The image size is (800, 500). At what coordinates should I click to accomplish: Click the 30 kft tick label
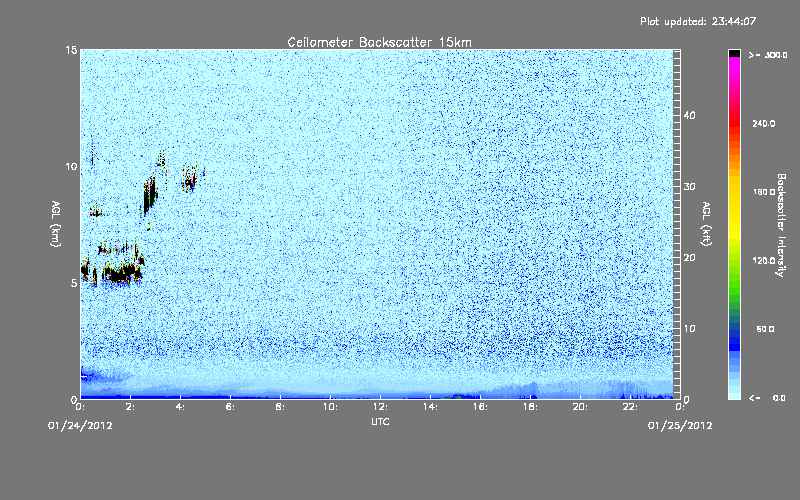[689, 186]
